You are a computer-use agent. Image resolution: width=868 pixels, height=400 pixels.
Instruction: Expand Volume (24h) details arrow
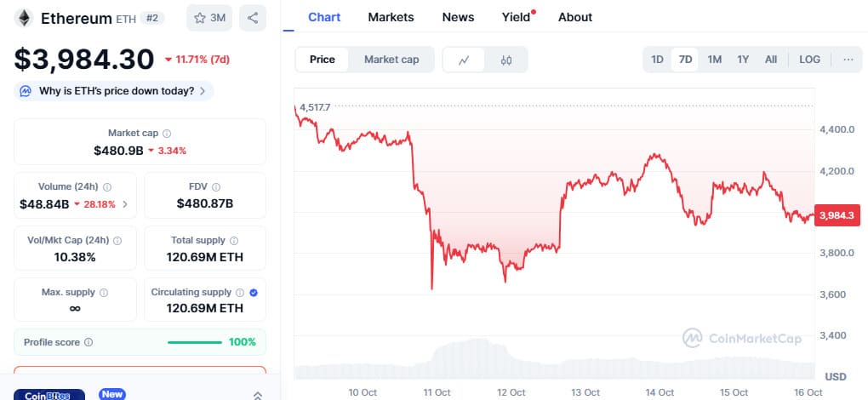point(126,204)
